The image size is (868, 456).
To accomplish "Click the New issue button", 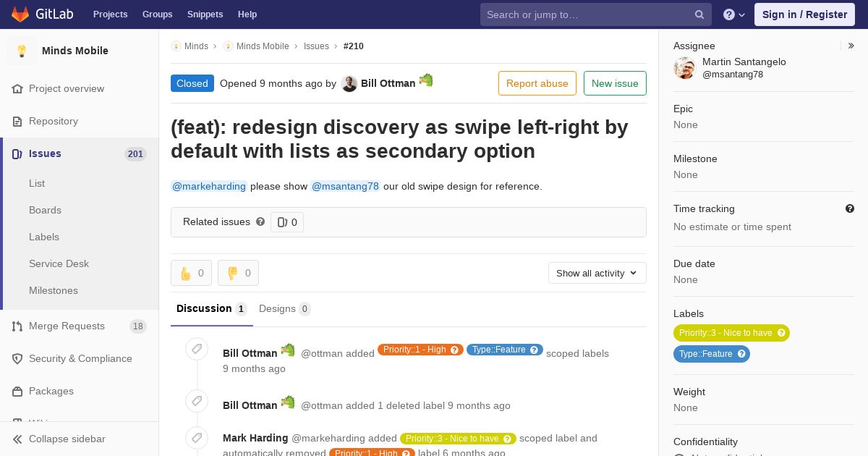I will point(615,83).
